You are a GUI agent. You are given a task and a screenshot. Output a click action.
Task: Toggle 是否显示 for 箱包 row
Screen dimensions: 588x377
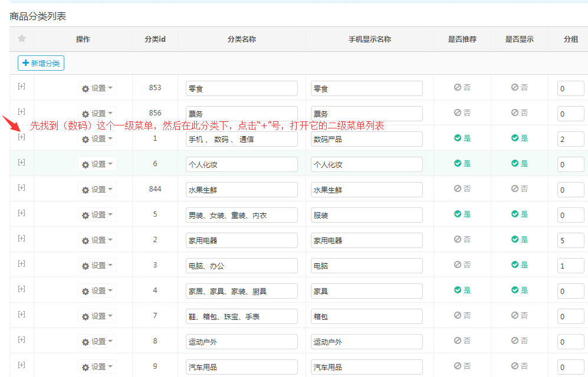tap(520, 315)
